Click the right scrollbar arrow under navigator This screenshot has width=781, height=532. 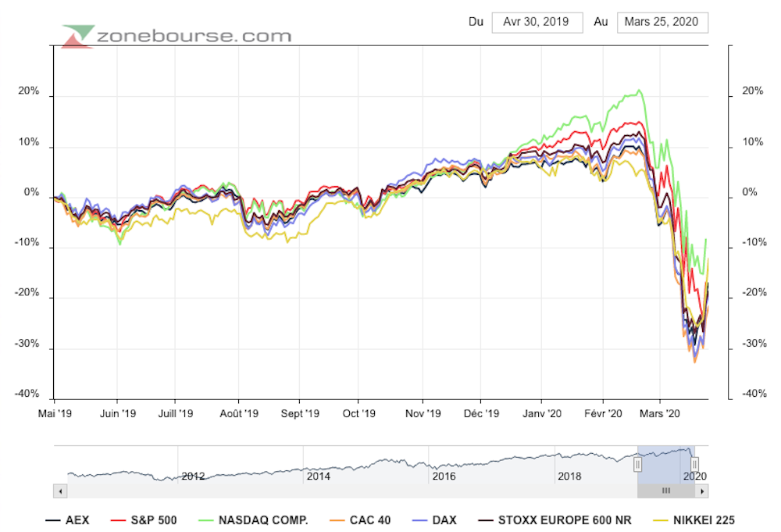pyautogui.click(x=703, y=491)
